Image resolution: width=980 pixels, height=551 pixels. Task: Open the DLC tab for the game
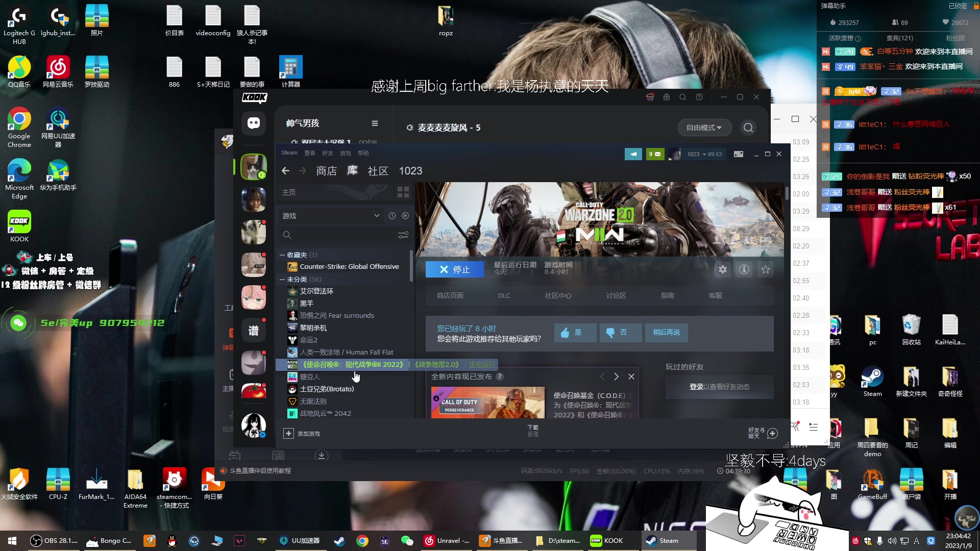(x=504, y=295)
